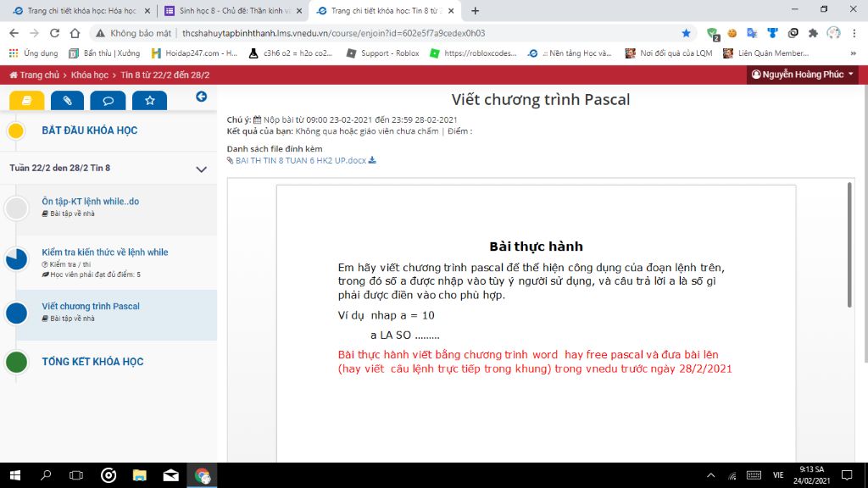This screenshot has width=868, height=488.
Task: Show hidden system tray icons
Action: (x=711, y=475)
